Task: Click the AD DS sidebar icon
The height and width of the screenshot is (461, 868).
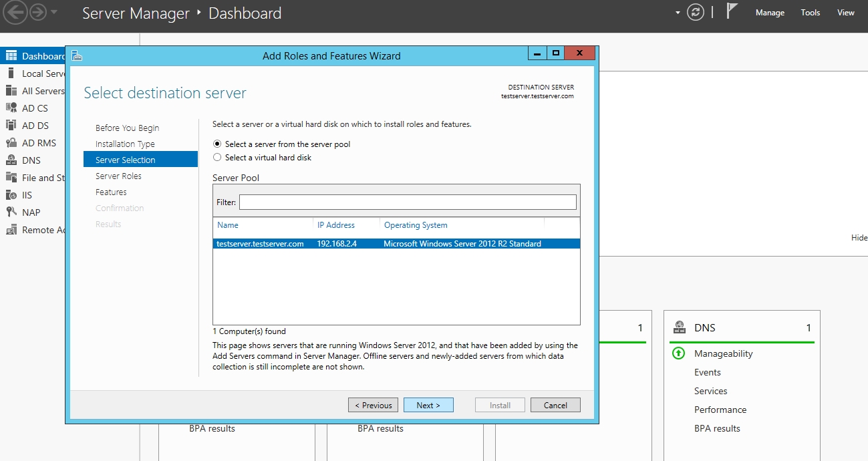Action: pyautogui.click(x=11, y=126)
